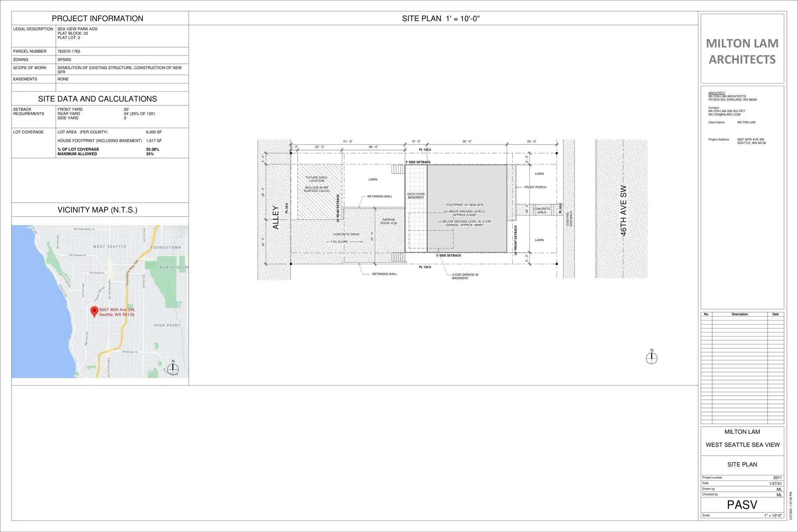This screenshot has height=532, width=798.
Task: Click Fauntleroy Way SW road label on map
Action: coord(132,272)
